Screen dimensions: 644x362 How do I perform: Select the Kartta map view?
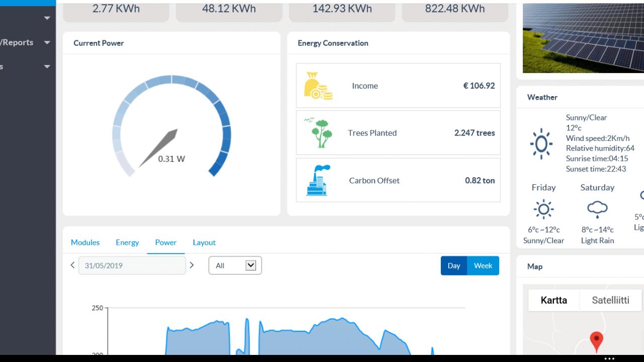click(553, 300)
